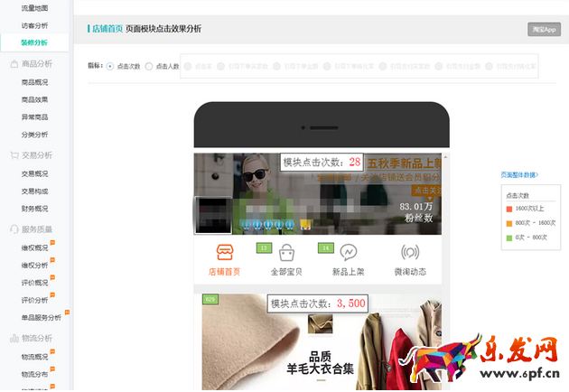Select 装修分析 in the sidebar
Viewport: 569px width, 392px height.
[34, 42]
